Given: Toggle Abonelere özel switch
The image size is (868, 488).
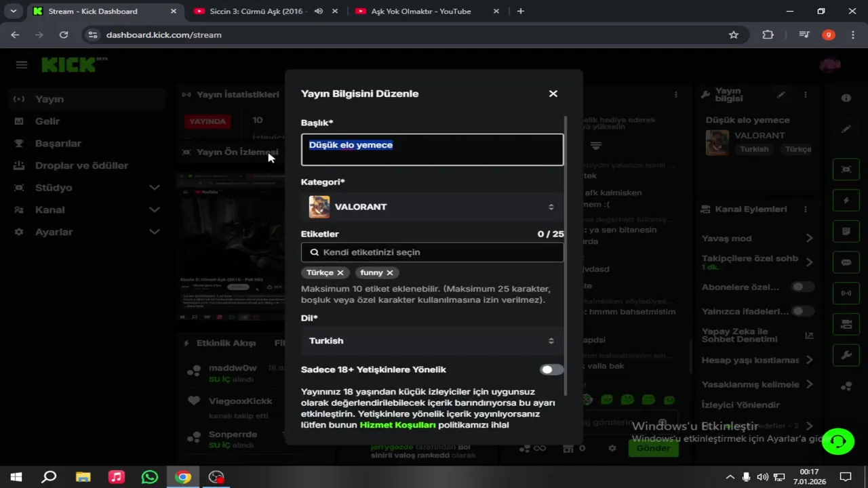Looking at the screenshot, I should point(802,287).
